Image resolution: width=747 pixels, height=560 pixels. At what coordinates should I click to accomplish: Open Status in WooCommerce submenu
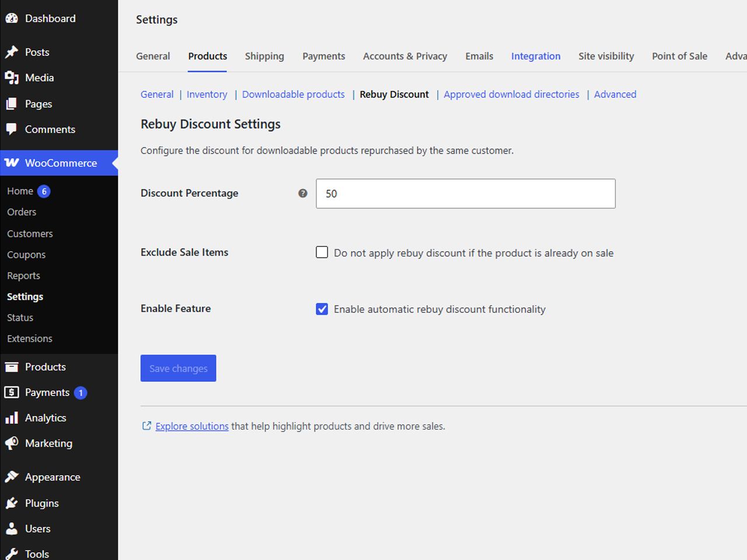tap(20, 318)
